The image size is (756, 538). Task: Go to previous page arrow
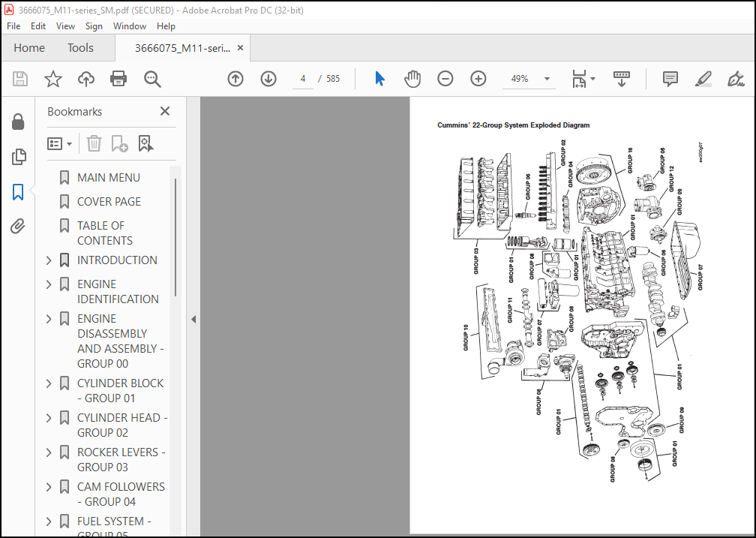[235, 79]
